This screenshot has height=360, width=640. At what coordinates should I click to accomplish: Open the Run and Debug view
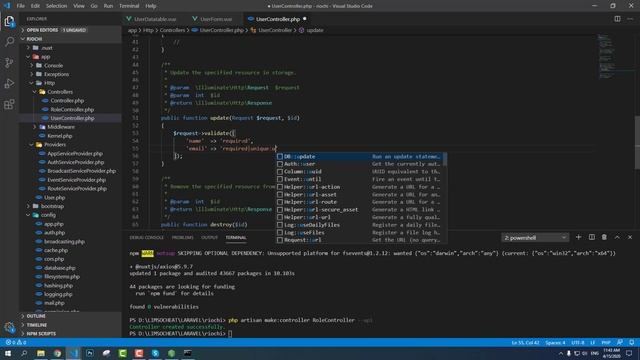pyautogui.click(x=9, y=83)
